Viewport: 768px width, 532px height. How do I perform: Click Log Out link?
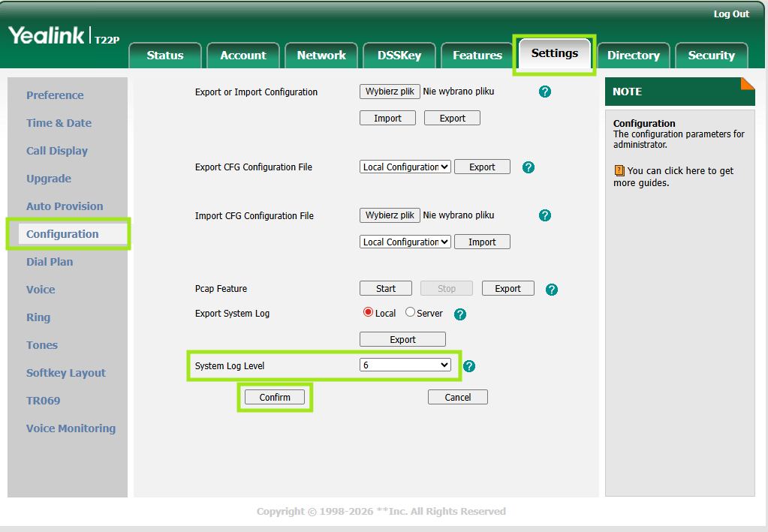731,14
